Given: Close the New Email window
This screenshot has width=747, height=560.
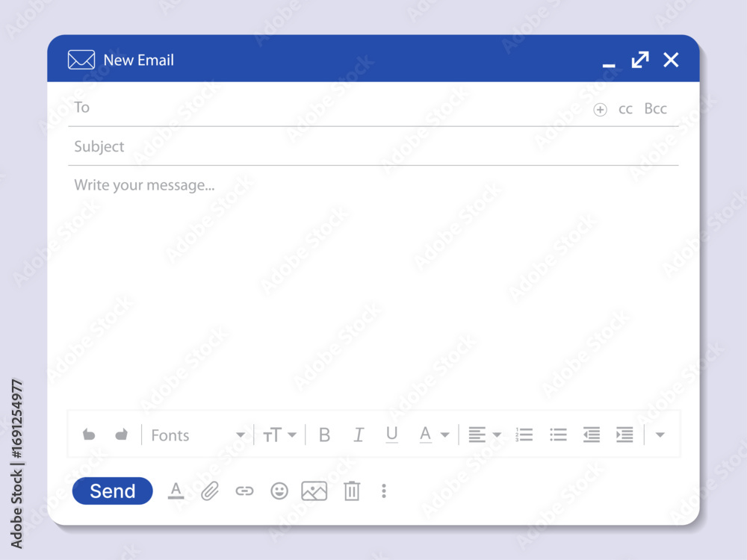Looking at the screenshot, I should coord(671,60).
